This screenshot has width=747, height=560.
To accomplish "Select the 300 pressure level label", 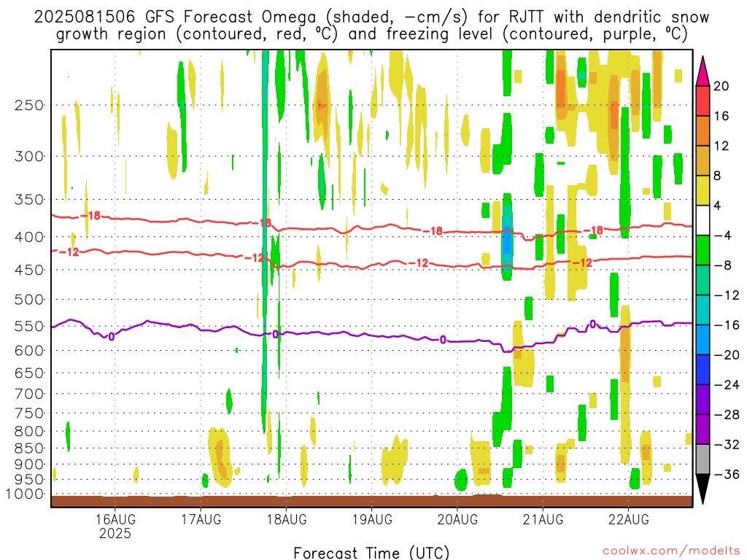I will 29,156.
